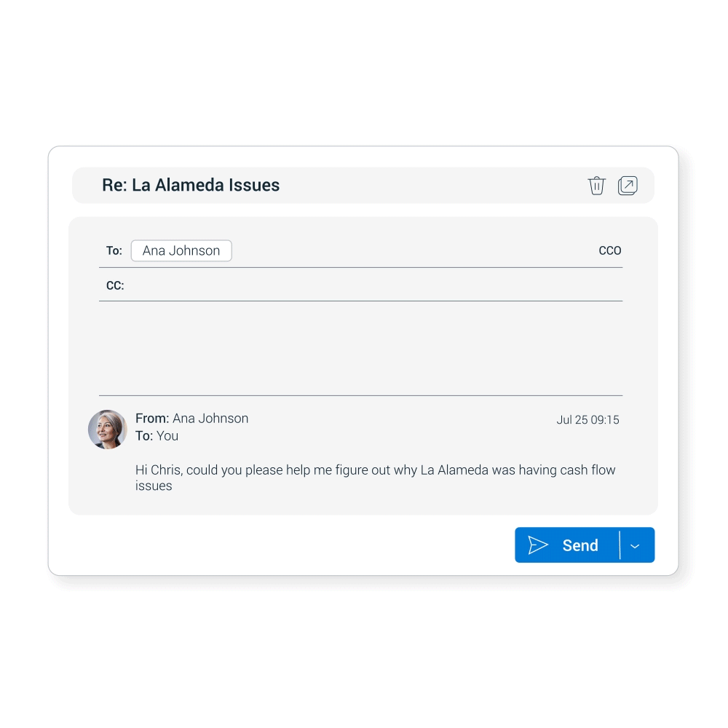Click the 'To:' label of the recipient row
This screenshot has width=728, height=728.
click(114, 251)
